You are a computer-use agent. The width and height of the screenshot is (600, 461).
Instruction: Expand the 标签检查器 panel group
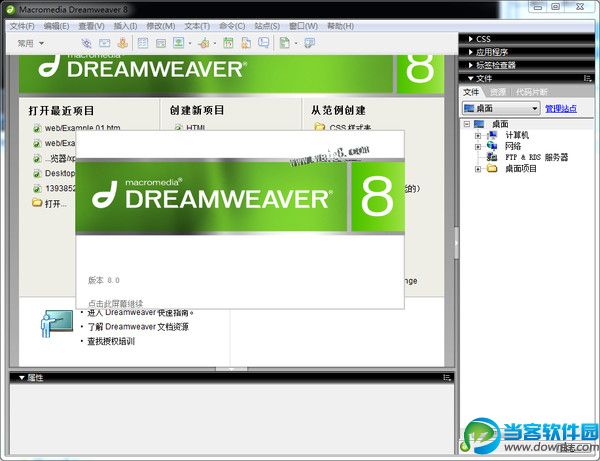(x=471, y=65)
